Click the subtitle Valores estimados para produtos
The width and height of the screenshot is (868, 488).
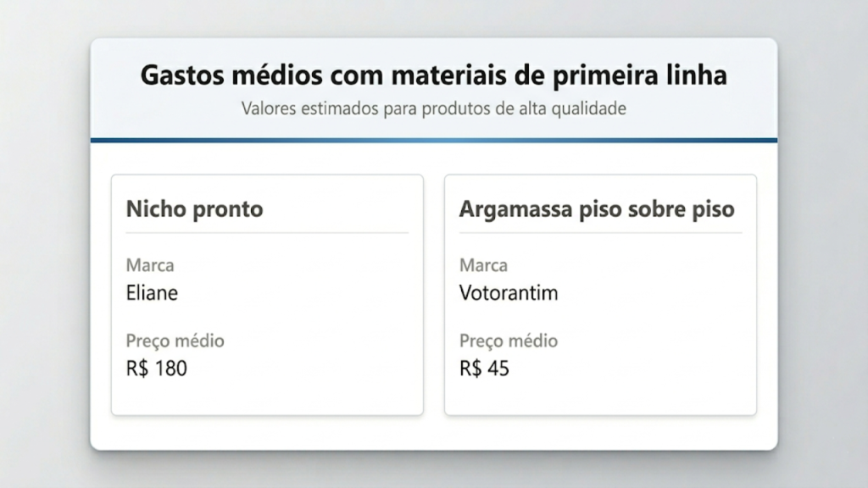point(433,108)
